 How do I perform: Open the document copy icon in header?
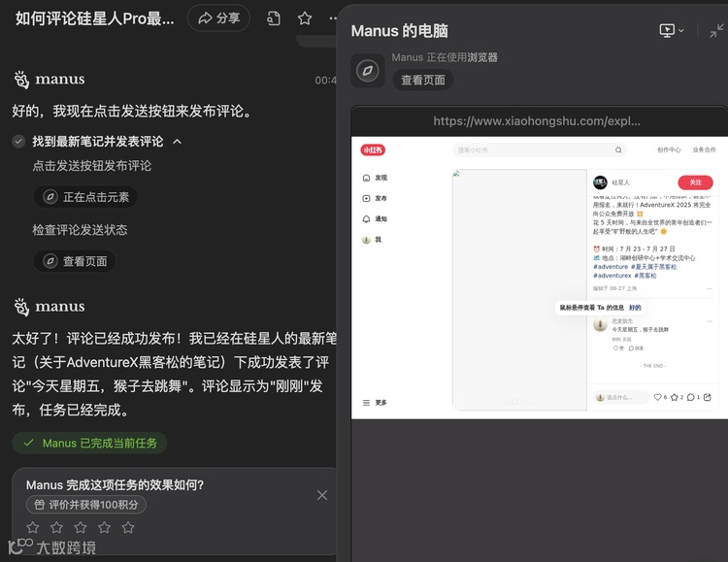274,18
